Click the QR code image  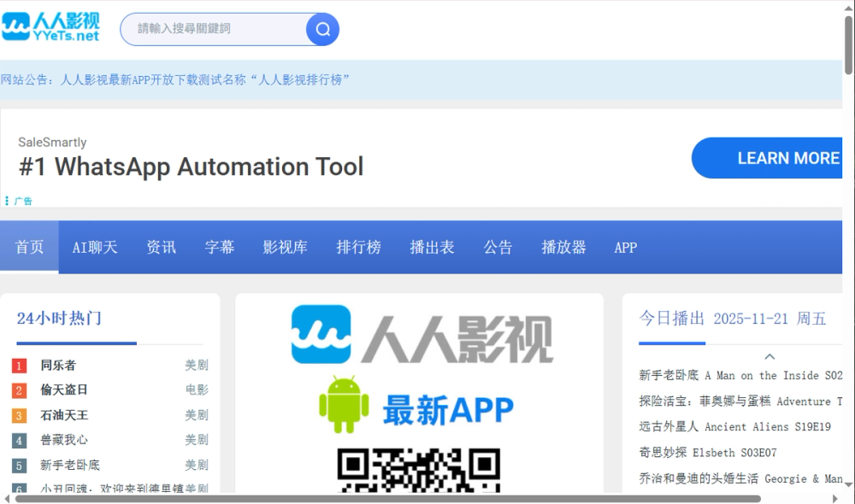click(419, 470)
